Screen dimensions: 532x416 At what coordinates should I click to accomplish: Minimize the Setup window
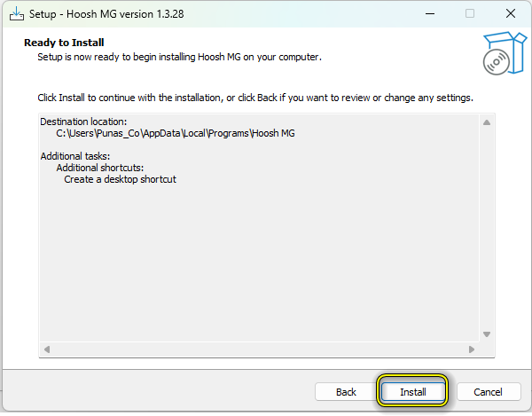429,14
